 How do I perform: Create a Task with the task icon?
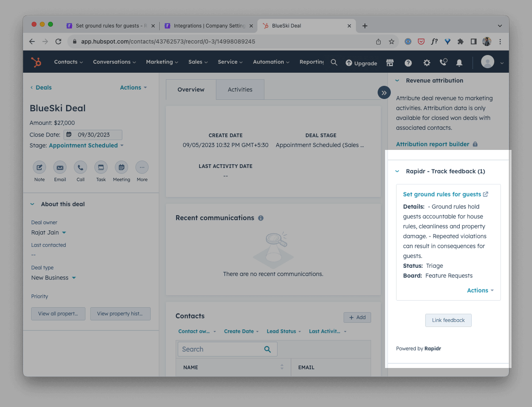pos(101,167)
